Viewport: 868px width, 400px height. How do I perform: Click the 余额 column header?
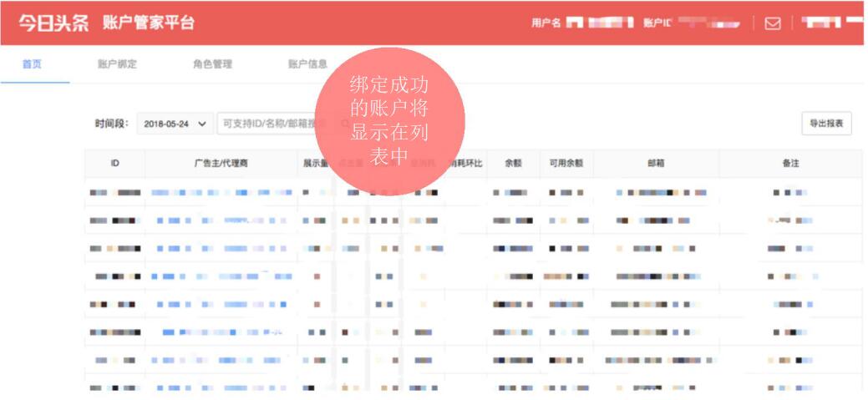point(513,164)
